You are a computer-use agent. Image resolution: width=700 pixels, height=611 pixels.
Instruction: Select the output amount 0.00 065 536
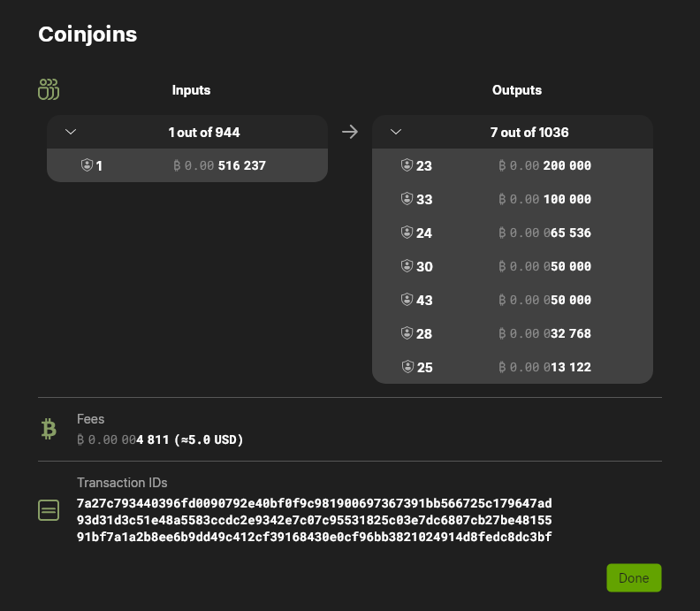click(544, 233)
